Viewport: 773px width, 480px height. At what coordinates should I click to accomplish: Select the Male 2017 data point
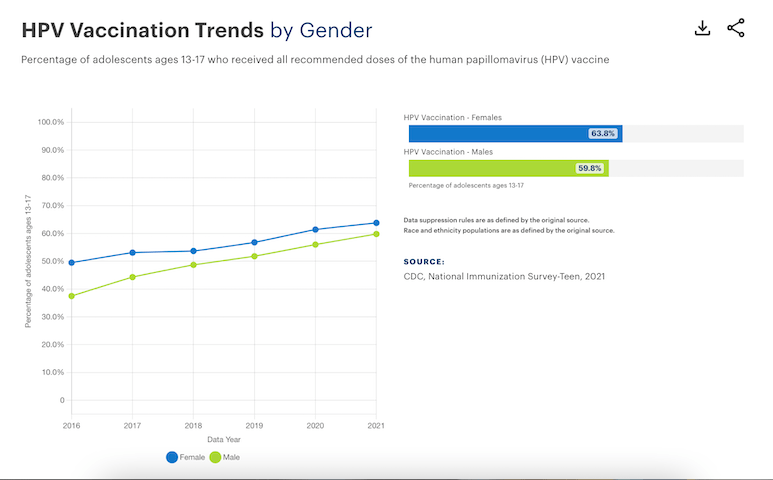click(132, 277)
